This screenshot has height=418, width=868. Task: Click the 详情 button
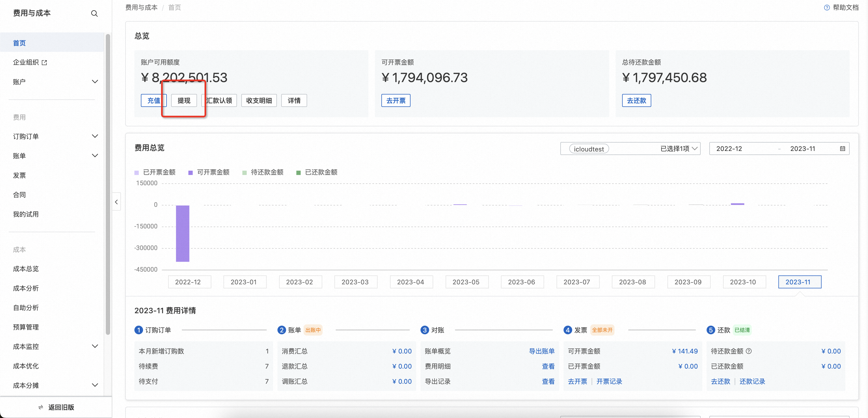[x=294, y=100]
